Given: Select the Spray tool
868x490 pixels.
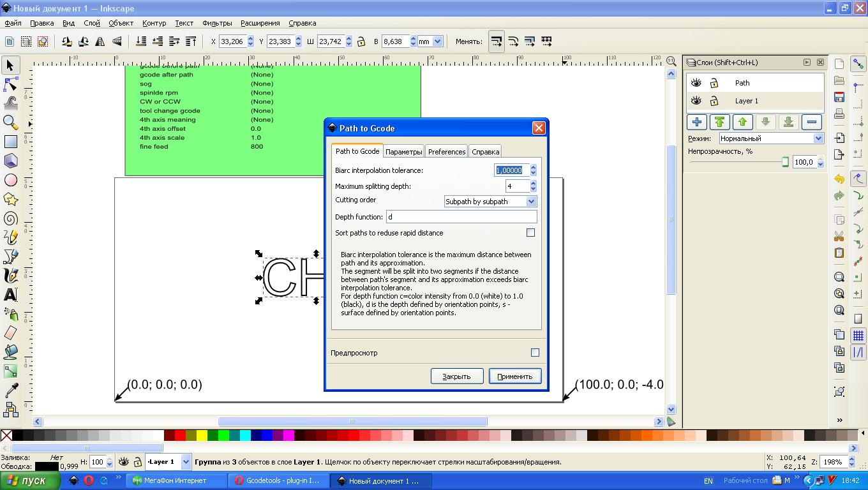Looking at the screenshot, I should pyautogui.click(x=10, y=314).
